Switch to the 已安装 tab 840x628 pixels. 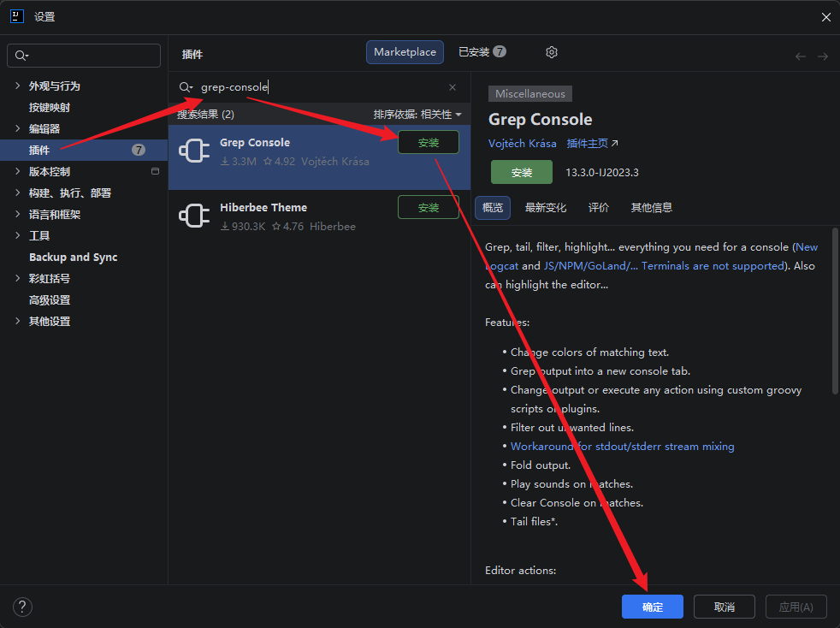pyautogui.click(x=482, y=52)
